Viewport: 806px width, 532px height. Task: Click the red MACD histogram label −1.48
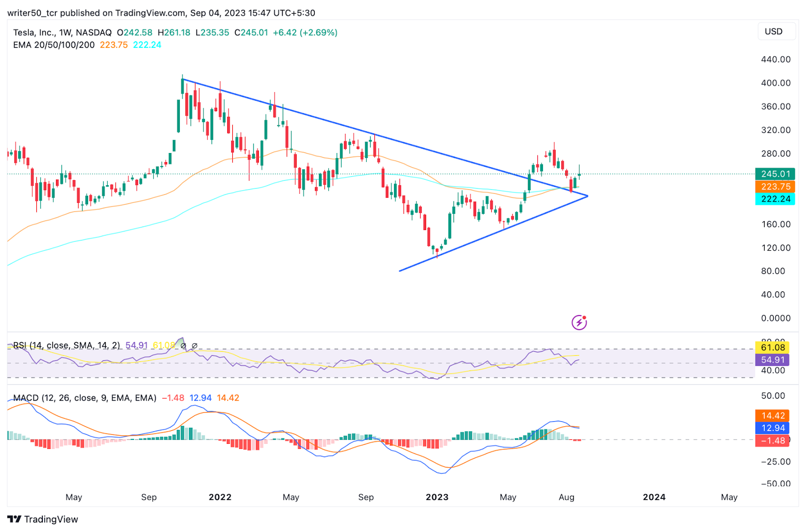pyautogui.click(x=772, y=441)
